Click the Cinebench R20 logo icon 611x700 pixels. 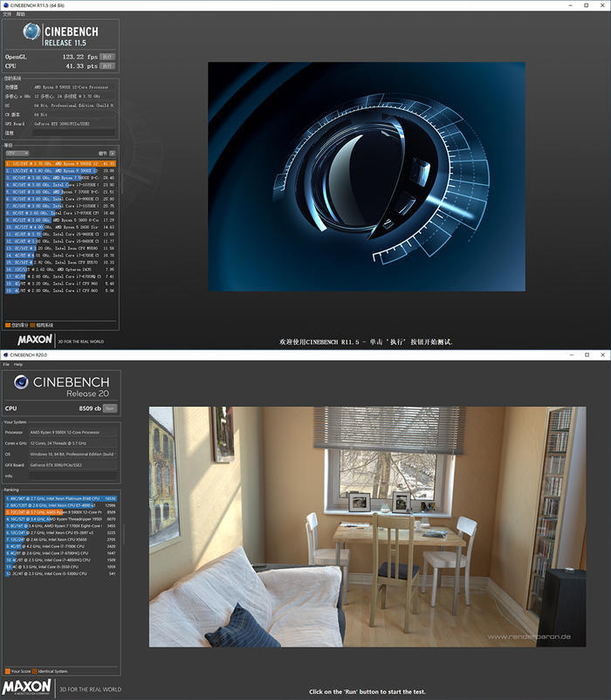21,382
